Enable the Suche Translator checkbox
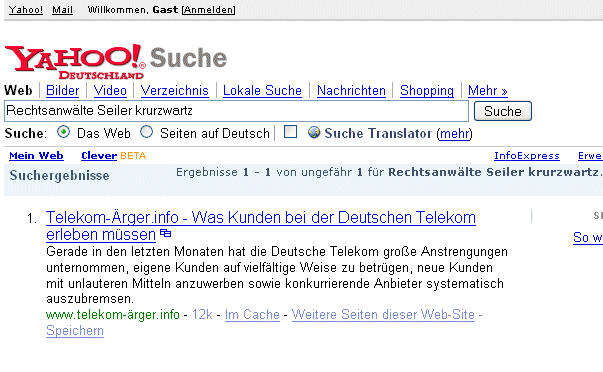This screenshot has width=603, height=372. tap(290, 132)
